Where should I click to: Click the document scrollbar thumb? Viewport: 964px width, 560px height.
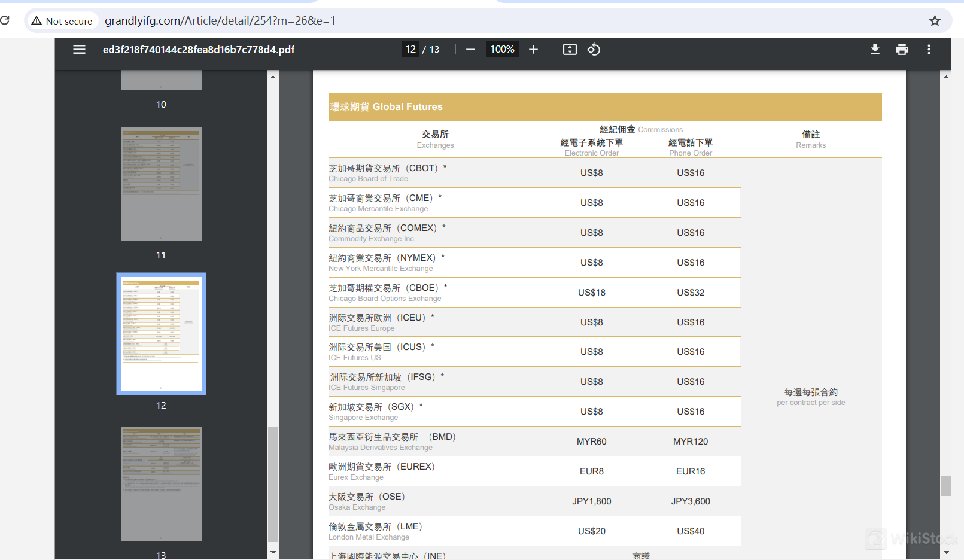(946, 486)
